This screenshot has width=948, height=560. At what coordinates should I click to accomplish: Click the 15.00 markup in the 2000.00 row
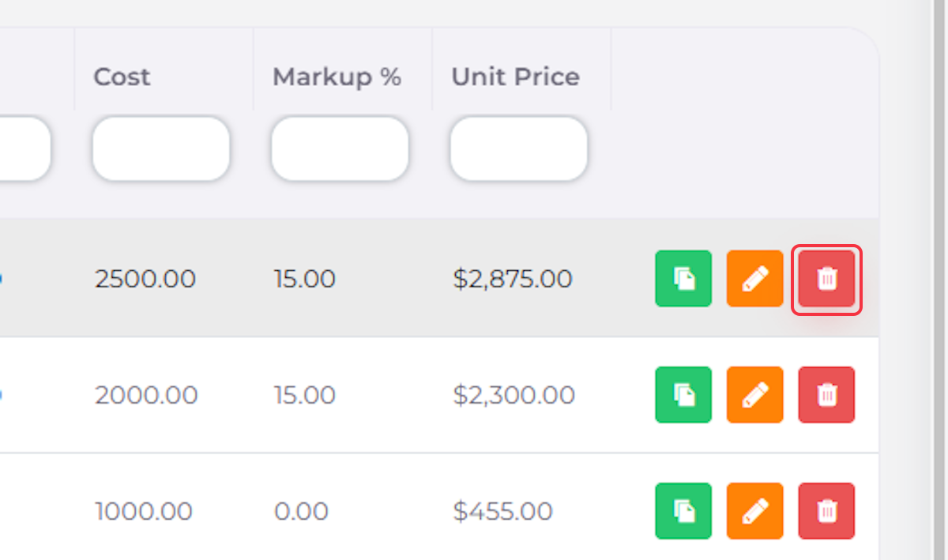304,394
